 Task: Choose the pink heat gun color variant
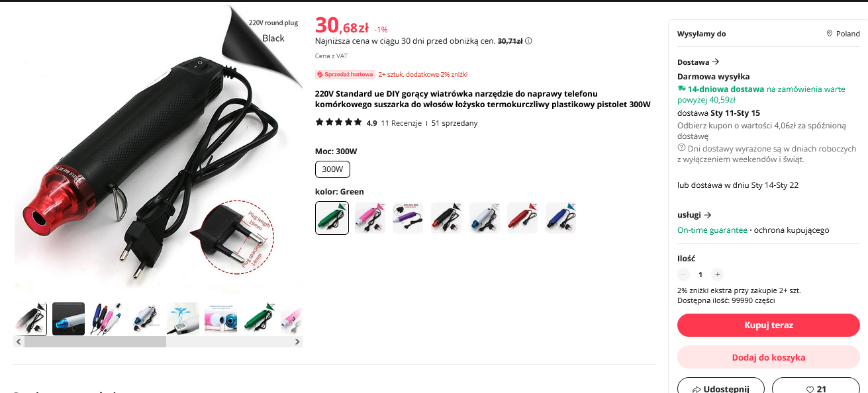point(370,218)
